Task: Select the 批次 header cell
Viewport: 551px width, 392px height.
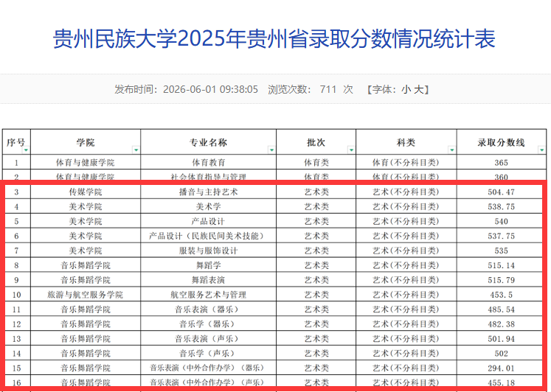Action: 316,142
